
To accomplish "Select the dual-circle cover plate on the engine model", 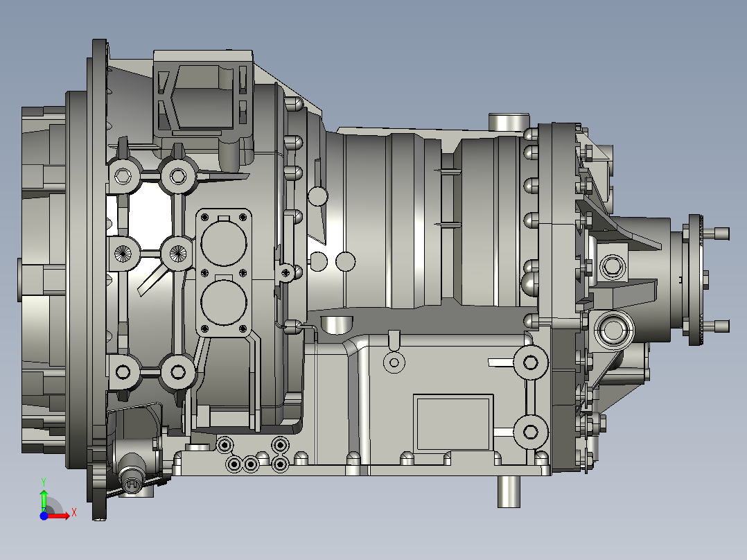I will 223,273.
